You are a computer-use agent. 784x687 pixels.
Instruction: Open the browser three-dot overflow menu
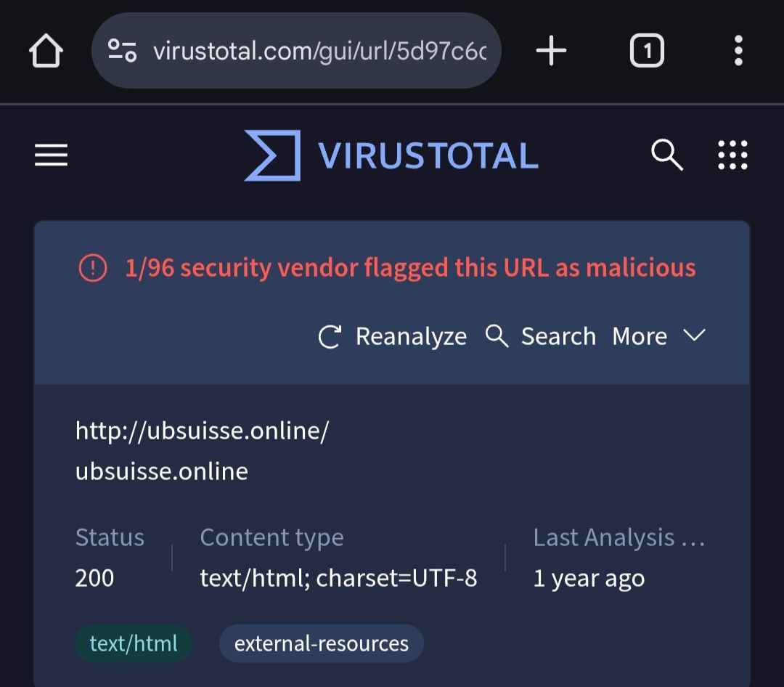coord(738,51)
